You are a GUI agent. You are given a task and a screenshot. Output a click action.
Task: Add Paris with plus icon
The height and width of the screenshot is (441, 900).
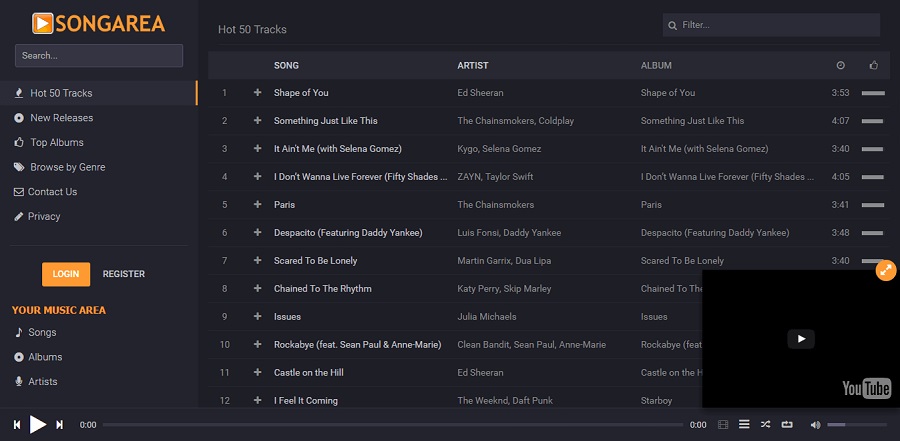click(x=257, y=204)
